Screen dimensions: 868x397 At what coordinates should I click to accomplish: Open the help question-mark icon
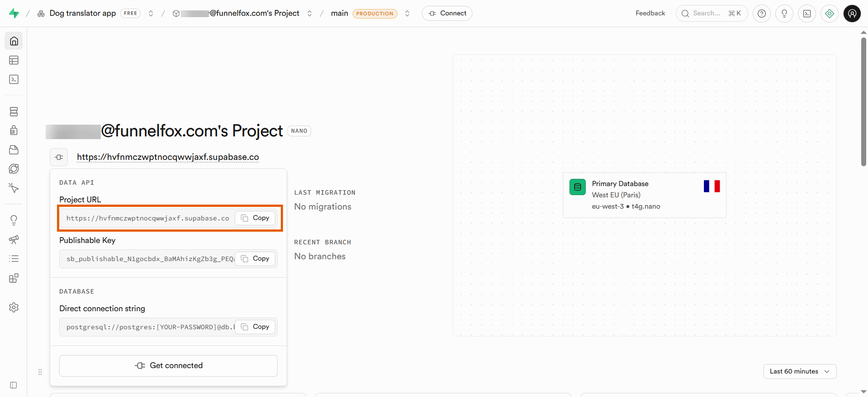[x=762, y=14]
